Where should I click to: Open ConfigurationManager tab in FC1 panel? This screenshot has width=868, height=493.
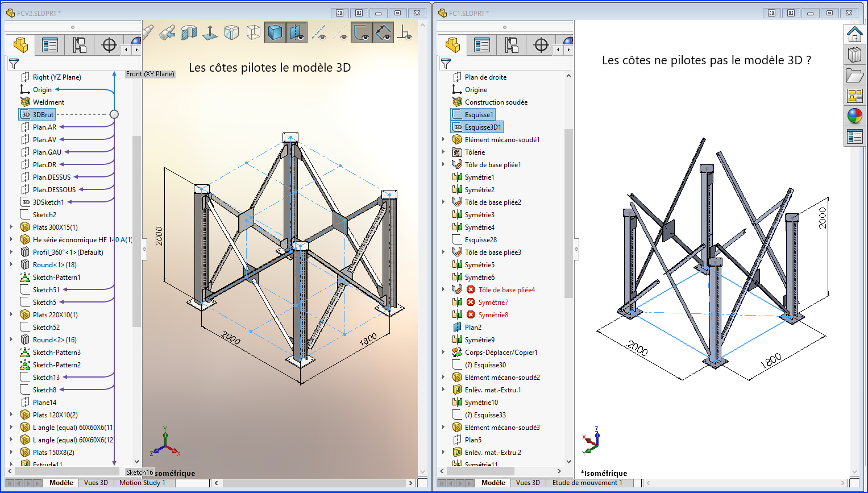tap(512, 45)
